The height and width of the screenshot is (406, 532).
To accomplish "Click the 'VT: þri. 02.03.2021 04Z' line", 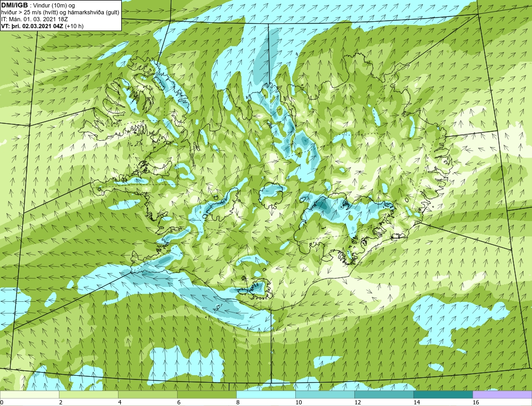I will 32,26.
